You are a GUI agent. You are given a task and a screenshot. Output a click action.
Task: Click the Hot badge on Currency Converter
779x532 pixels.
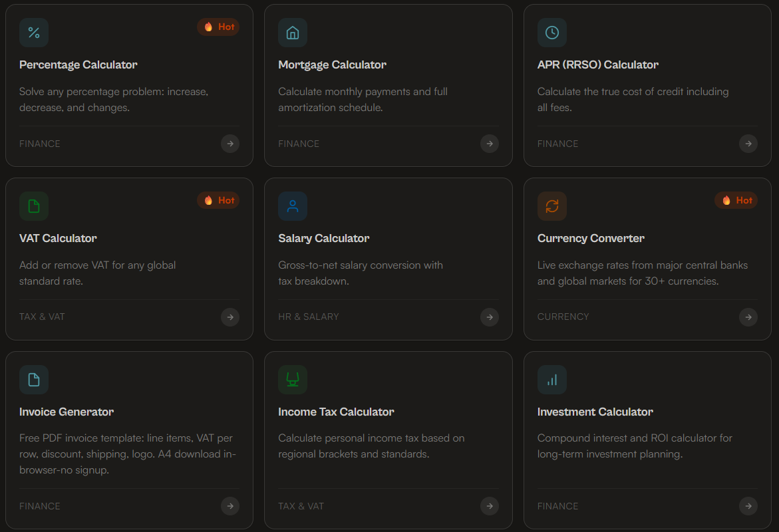736,200
